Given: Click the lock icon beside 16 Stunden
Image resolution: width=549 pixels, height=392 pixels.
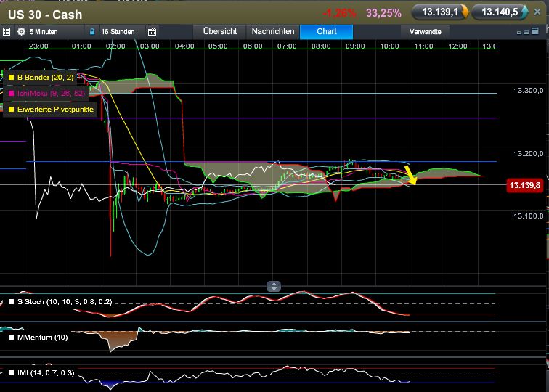Looking at the screenshot, I should point(91,32).
